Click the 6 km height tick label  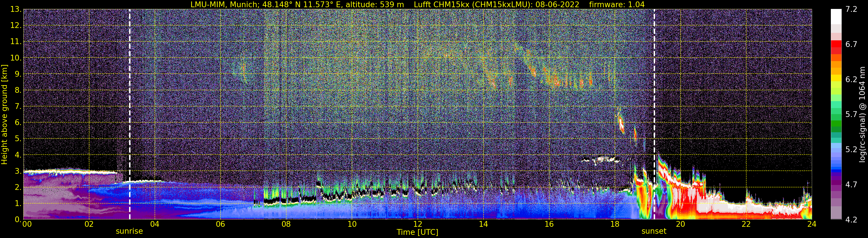pyautogui.click(x=18, y=122)
